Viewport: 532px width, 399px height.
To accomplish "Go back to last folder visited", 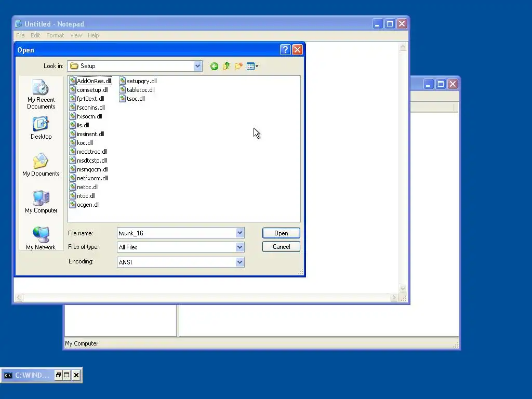I will (x=214, y=66).
